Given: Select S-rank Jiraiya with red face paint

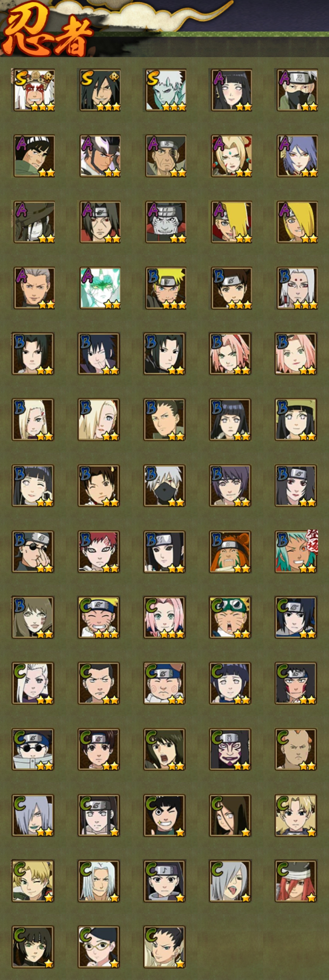Looking at the screenshot, I should [x=34, y=90].
